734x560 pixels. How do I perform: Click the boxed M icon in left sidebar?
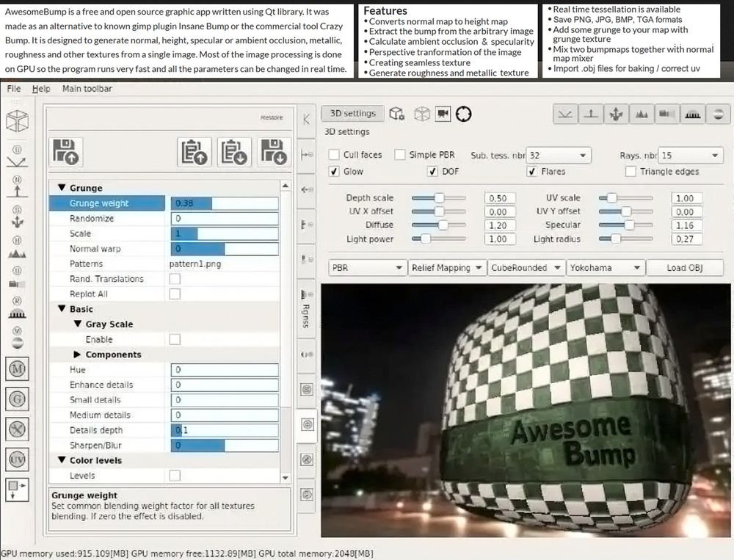coord(18,369)
